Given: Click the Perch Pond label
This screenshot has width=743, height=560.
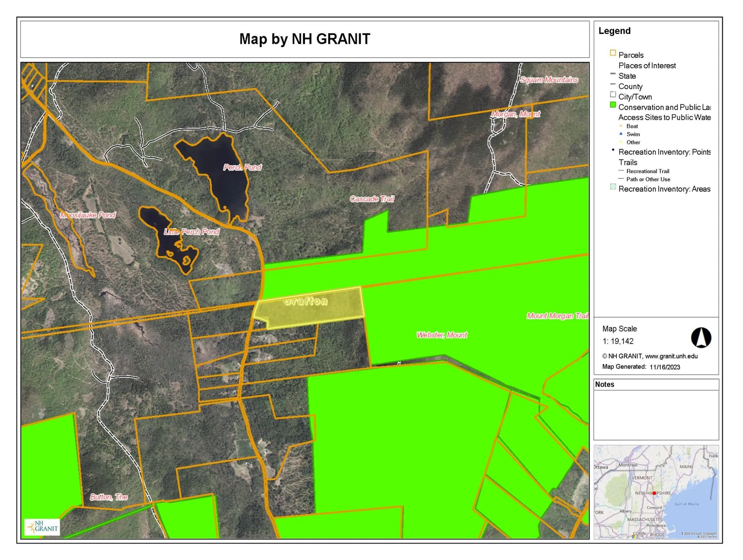Looking at the screenshot, I should click(242, 167).
